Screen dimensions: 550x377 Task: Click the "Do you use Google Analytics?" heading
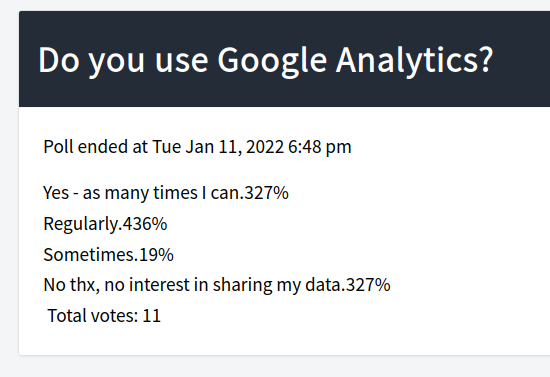pos(266,60)
